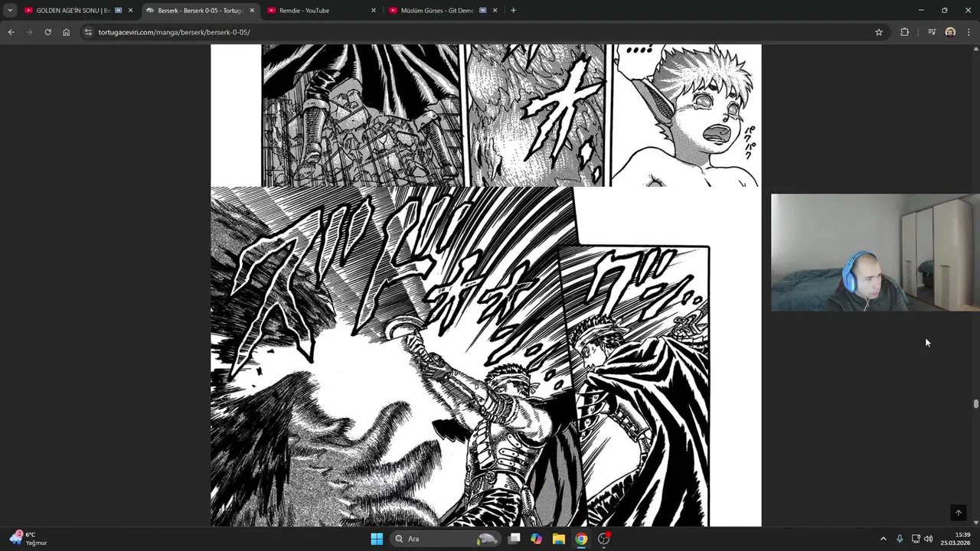Go back to the previous page
The height and width of the screenshot is (551, 980).
[11, 32]
